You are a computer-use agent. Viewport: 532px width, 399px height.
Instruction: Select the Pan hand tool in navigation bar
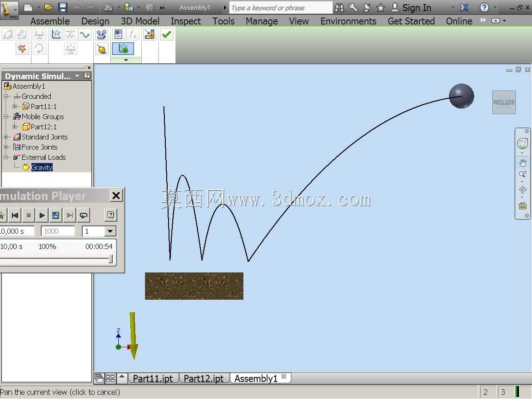pyautogui.click(x=522, y=163)
